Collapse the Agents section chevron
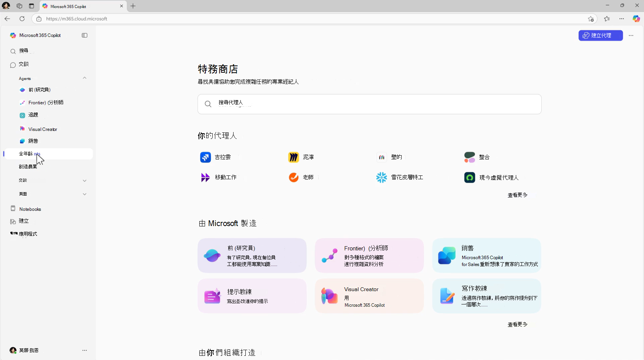The image size is (644, 360). (84, 78)
